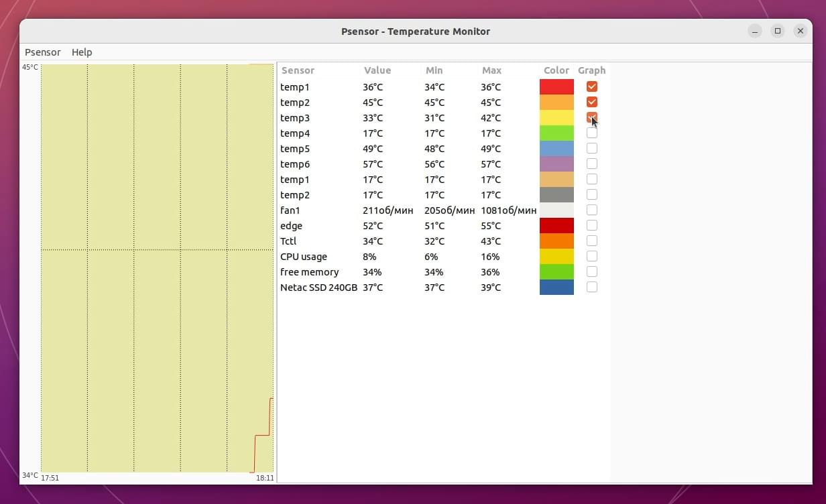Open the Psensor menu
The image size is (826, 504).
43,52
